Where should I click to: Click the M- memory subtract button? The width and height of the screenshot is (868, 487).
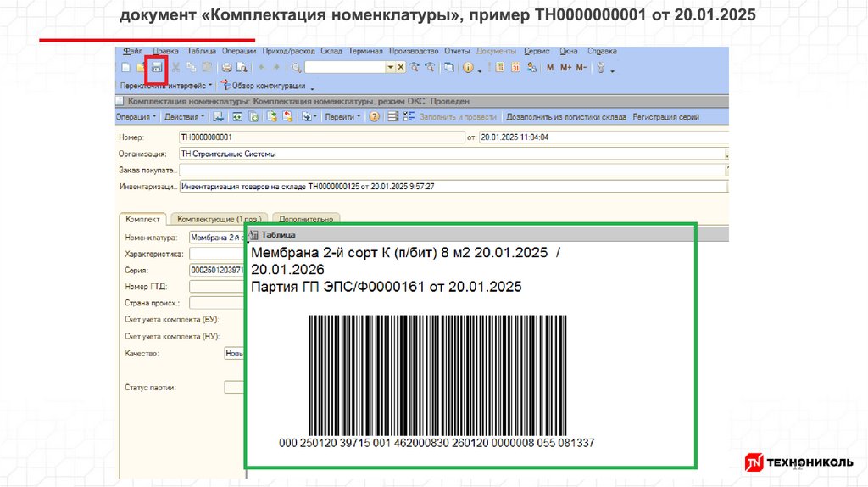click(581, 68)
